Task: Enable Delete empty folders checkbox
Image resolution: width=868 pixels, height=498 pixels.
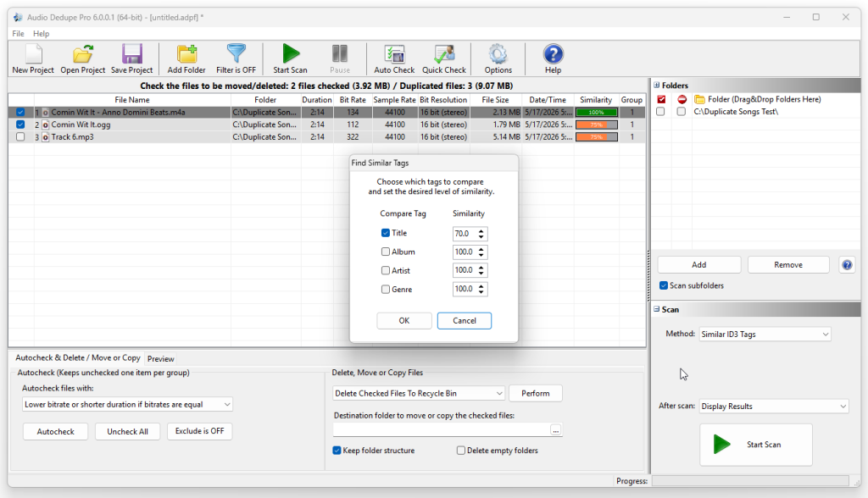Action: click(x=460, y=451)
